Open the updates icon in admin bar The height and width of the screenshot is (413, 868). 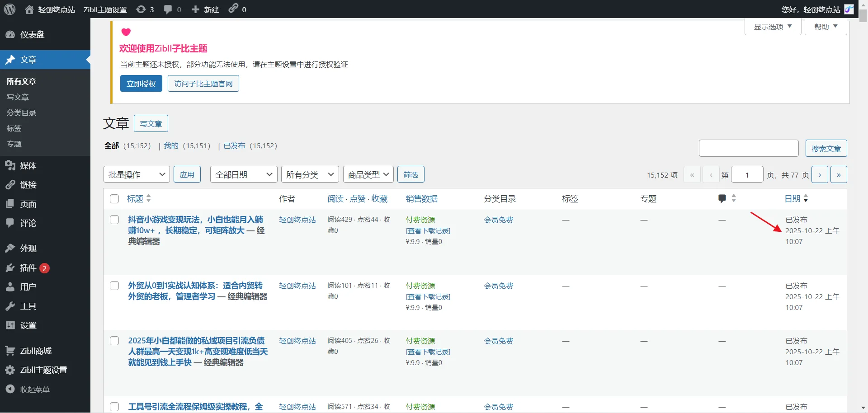click(x=141, y=9)
